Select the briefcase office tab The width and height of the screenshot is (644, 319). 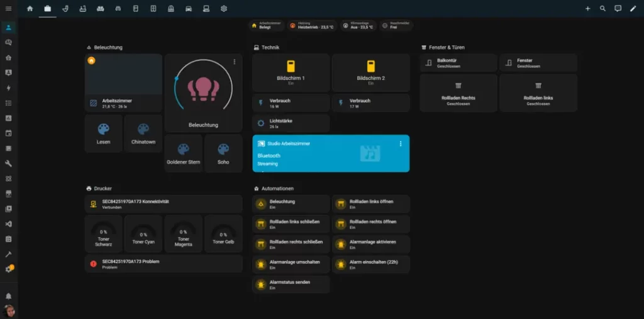[x=48, y=9]
